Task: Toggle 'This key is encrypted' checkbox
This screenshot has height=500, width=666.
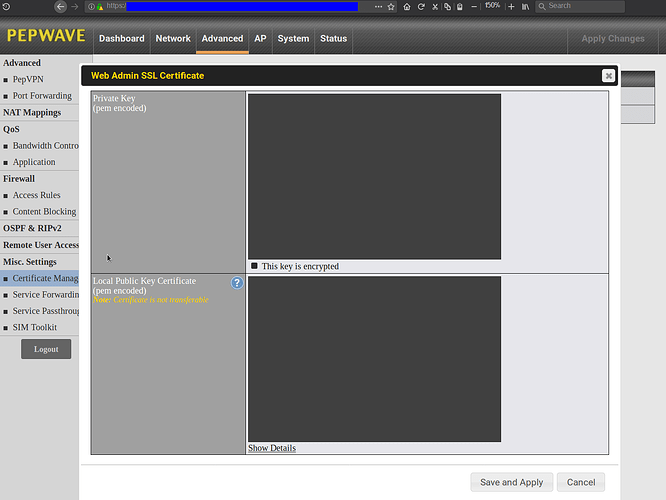Action: 254,266
